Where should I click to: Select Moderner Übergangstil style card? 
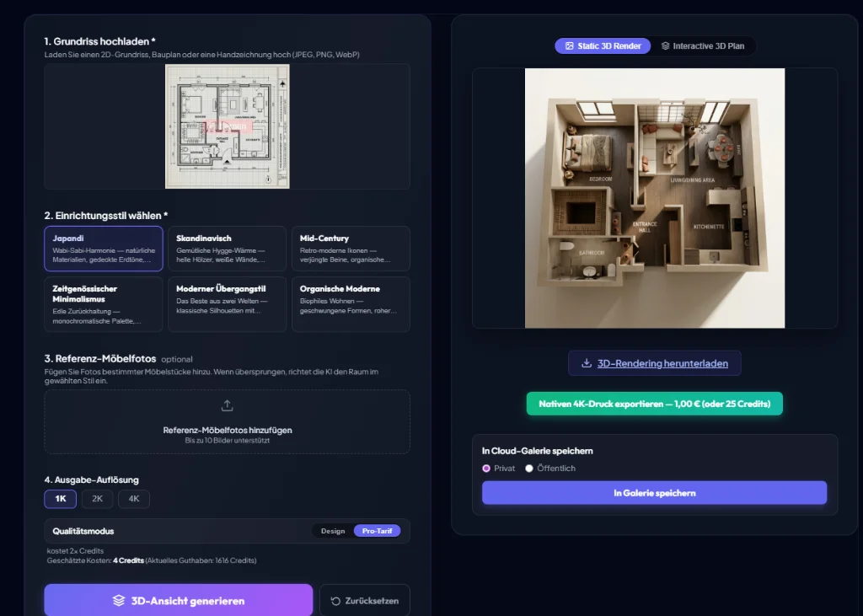point(227,304)
